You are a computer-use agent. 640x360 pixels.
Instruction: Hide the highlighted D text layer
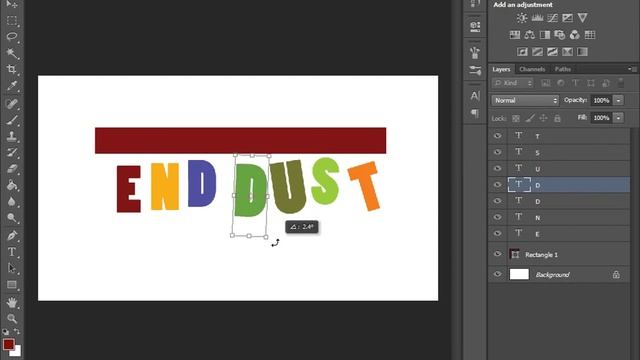coord(498,185)
